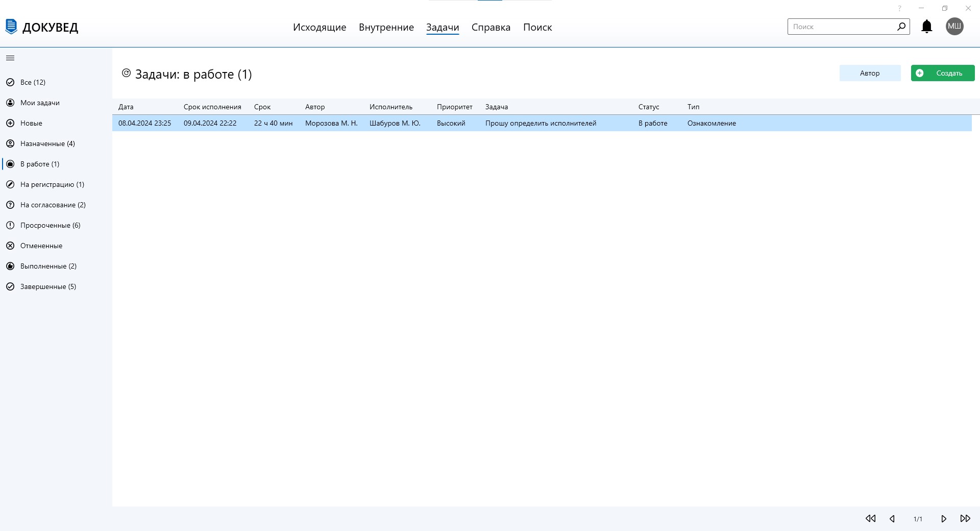
Task: Select the Задачи tab
Action: [x=443, y=27]
